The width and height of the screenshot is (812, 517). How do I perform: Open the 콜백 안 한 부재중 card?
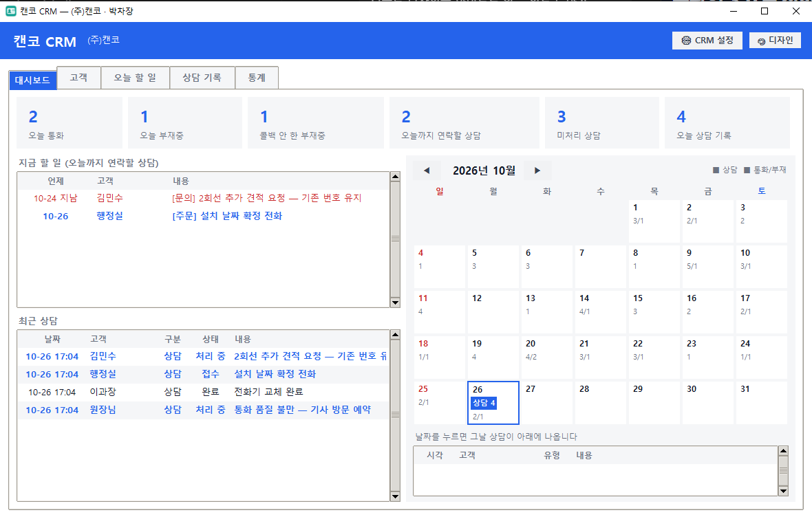point(315,123)
